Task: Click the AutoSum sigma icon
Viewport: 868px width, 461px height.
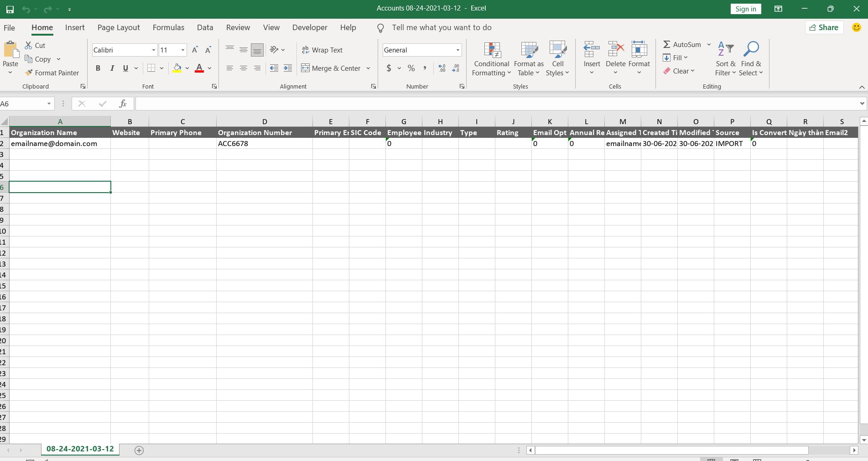Action: pos(666,44)
